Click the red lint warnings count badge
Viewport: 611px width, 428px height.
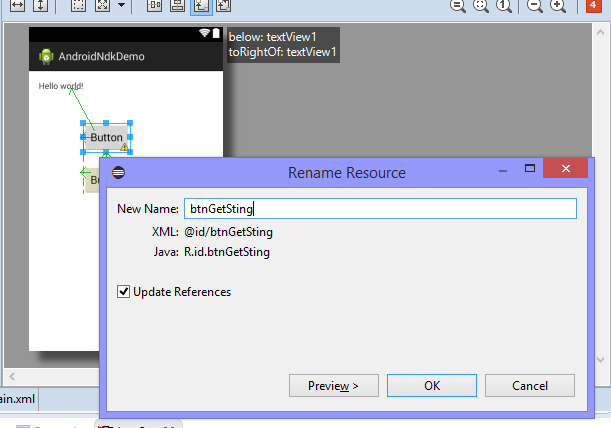[592, 6]
